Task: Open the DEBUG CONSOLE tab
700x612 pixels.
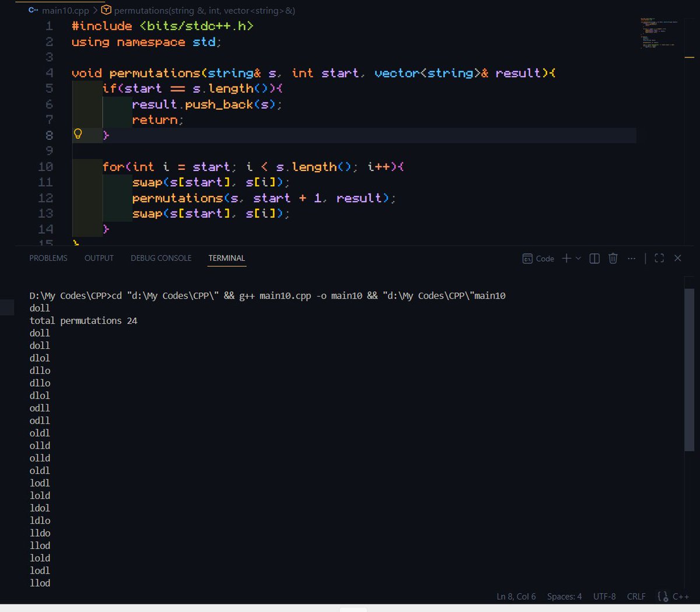Action: click(161, 258)
